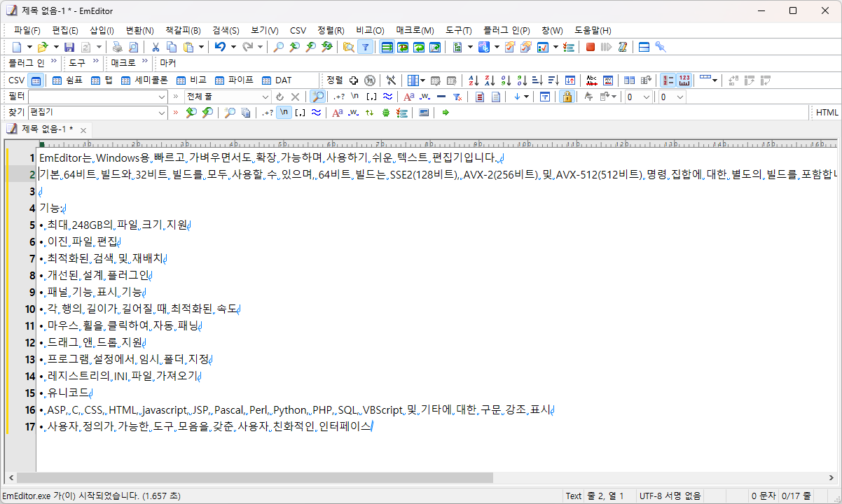Open the 전체 줄 combo box

click(x=227, y=97)
